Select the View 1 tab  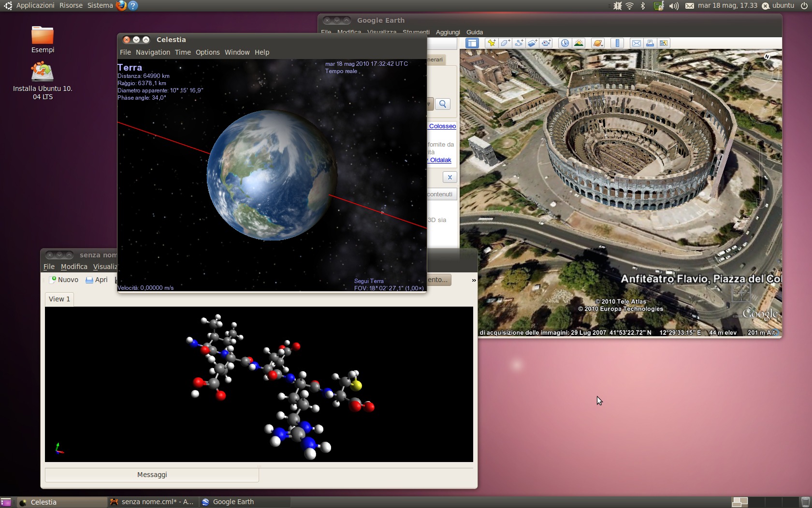59,299
